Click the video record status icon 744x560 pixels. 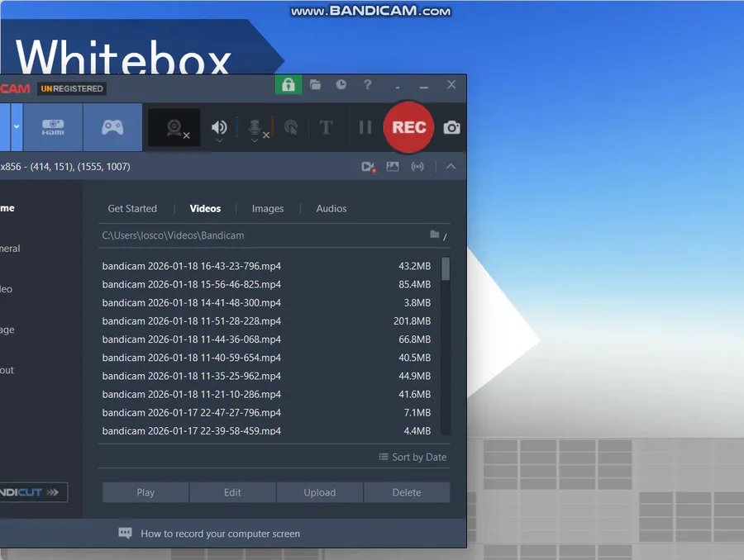[x=368, y=167]
